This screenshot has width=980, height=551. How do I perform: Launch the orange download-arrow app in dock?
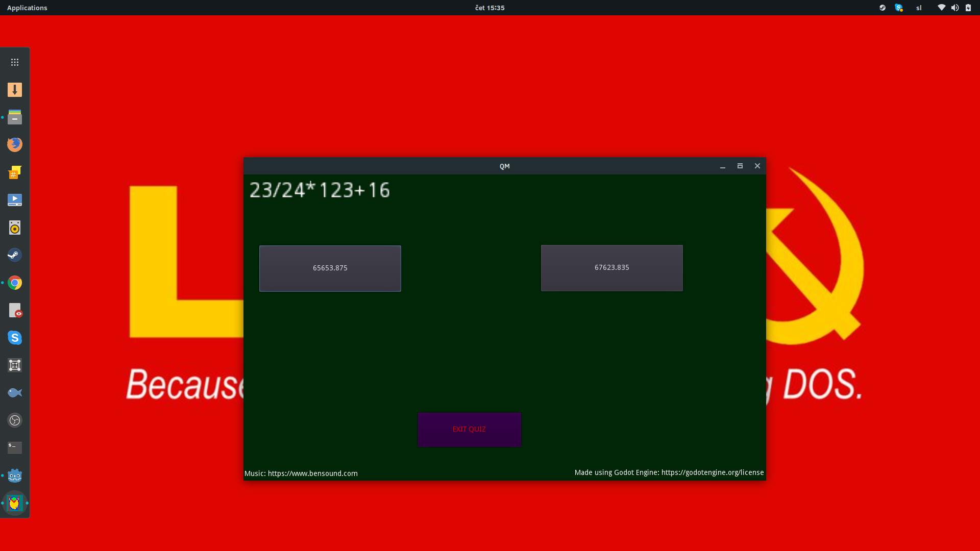(x=15, y=90)
